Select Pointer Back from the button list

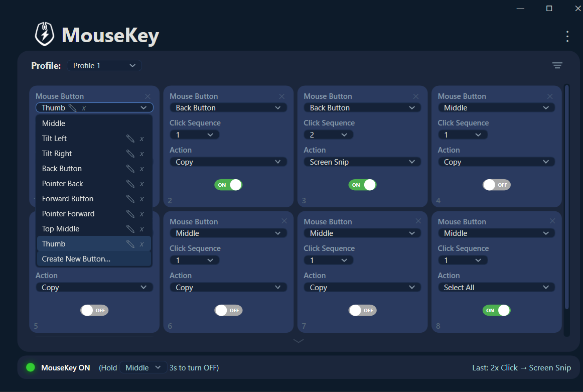tap(62, 183)
